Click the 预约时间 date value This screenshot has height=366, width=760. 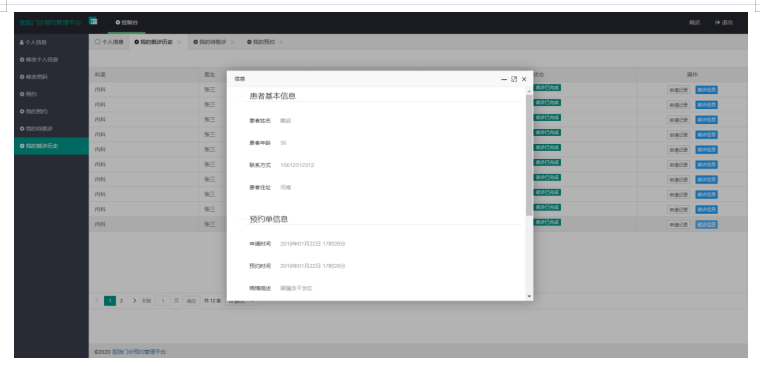(313, 266)
